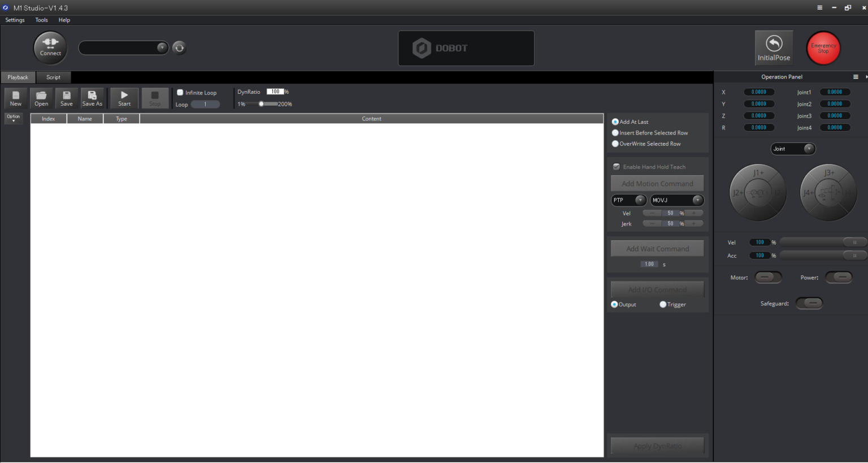Click the Connect plug icon
868x463 pixels.
[50, 42]
